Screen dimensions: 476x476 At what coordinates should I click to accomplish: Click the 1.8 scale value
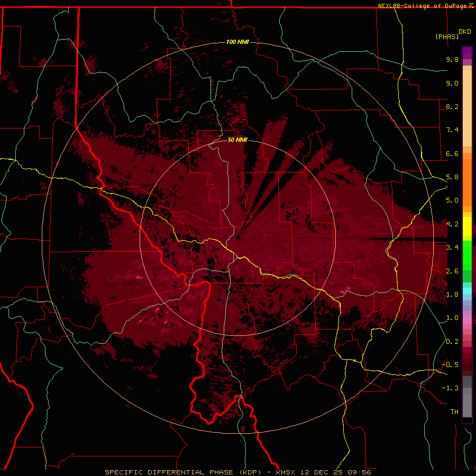coord(452,295)
